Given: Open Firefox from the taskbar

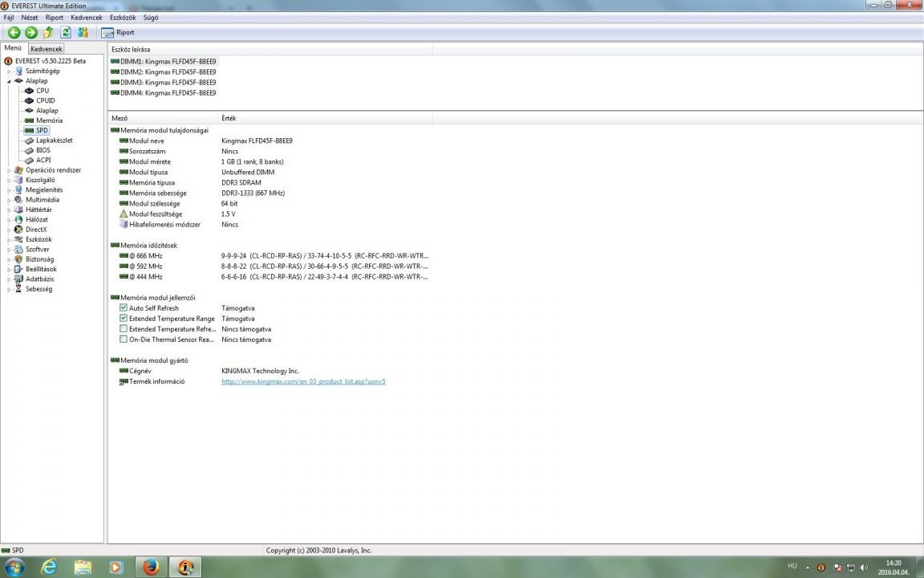Looking at the screenshot, I should click(151, 567).
